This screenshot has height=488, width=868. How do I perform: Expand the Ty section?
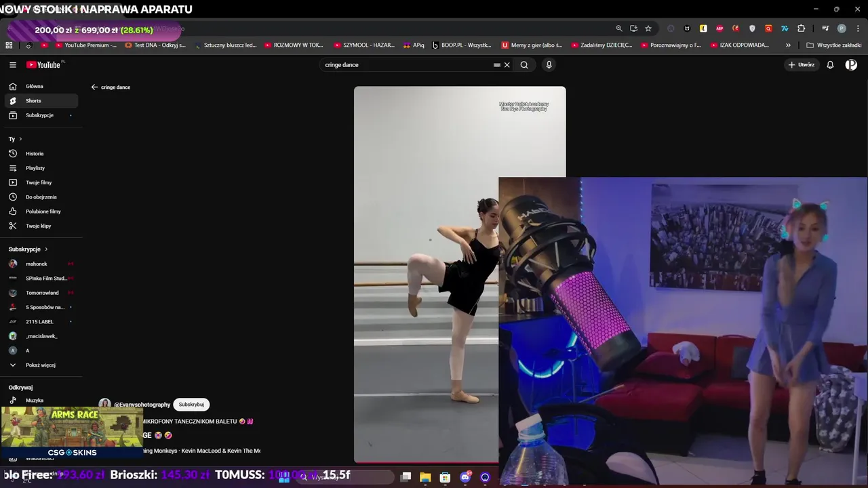(15, 139)
